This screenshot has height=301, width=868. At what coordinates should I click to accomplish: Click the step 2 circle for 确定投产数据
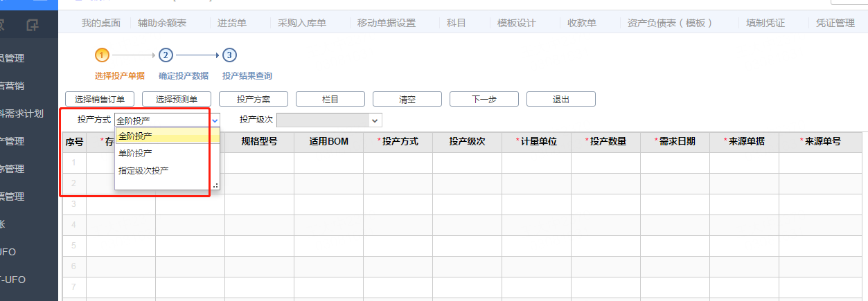[166, 55]
